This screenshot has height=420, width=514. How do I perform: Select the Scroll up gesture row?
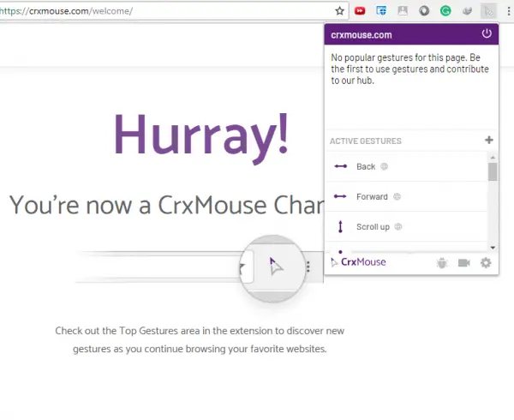click(x=406, y=227)
